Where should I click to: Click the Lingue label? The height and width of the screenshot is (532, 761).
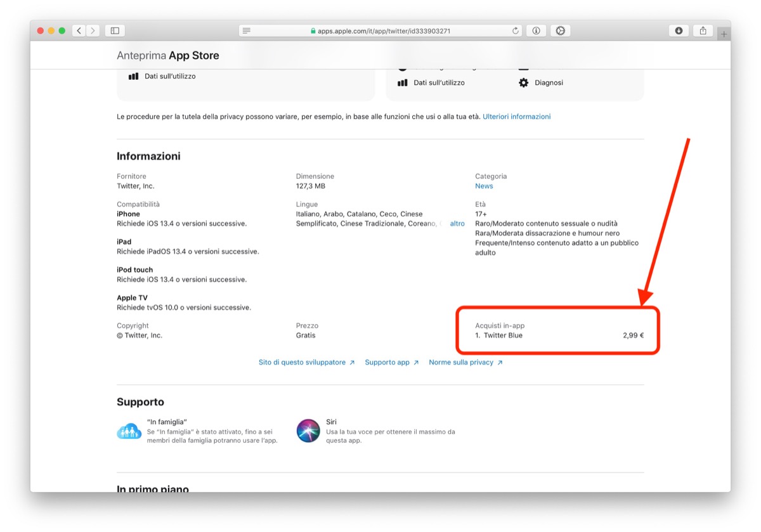(x=307, y=204)
